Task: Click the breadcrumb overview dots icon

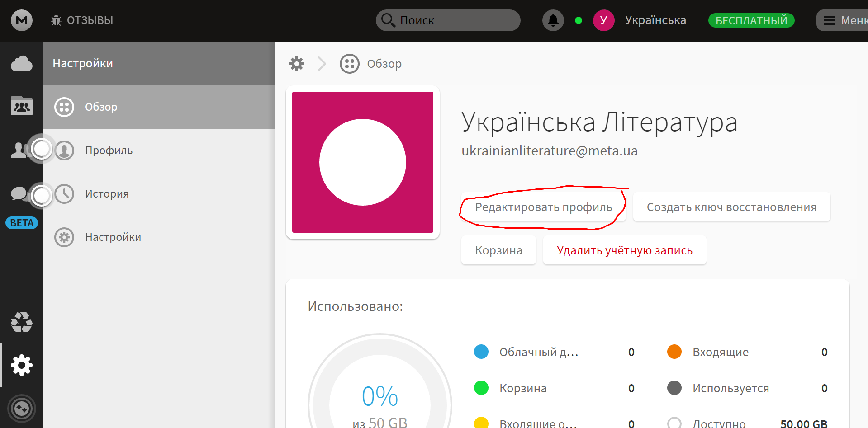Action: pyautogui.click(x=350, y=64)
